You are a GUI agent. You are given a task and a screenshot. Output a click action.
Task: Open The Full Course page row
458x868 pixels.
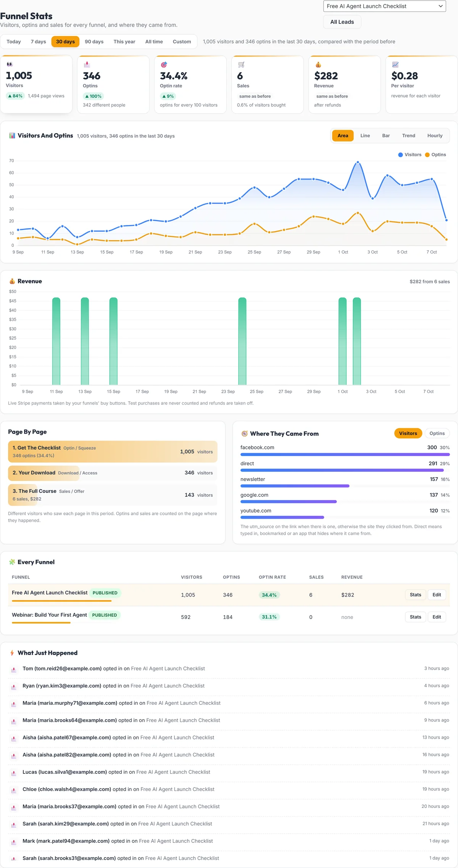point(113,495)
